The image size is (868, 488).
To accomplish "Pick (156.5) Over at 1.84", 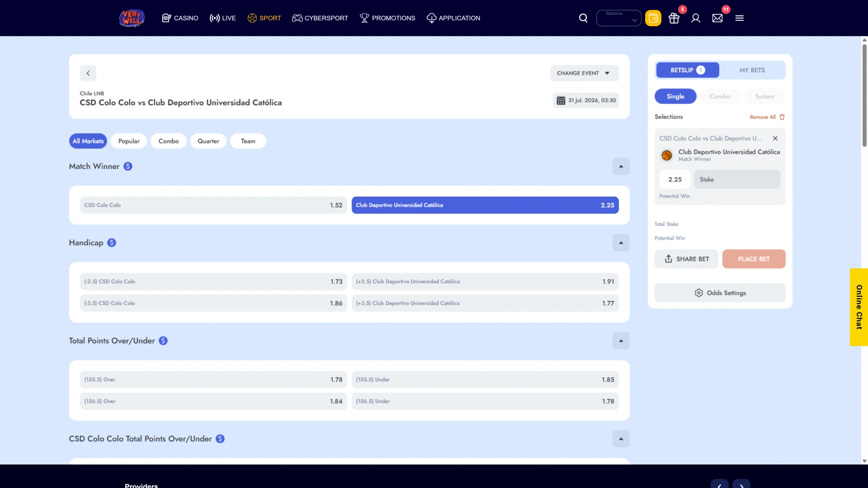I will pyautogui.click(x=213, y=401).
